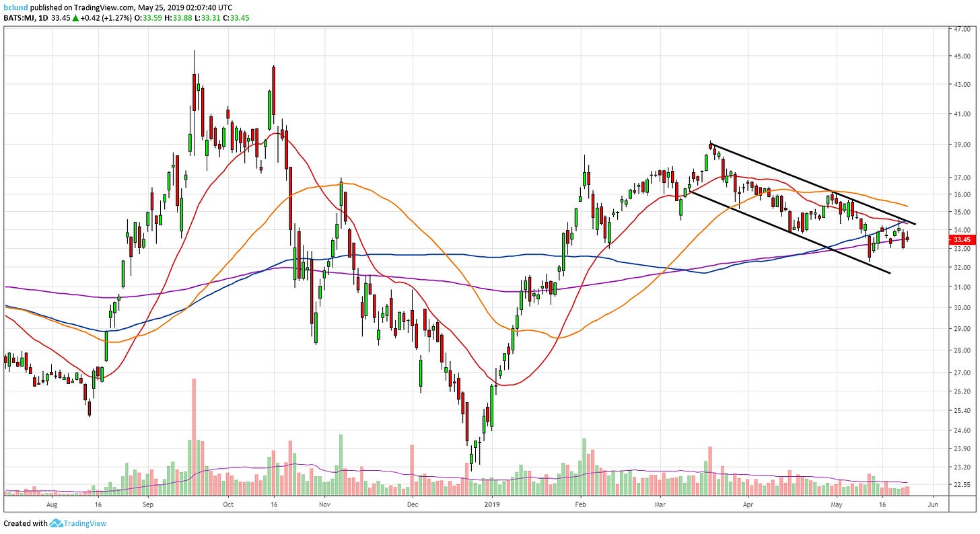This screenshot has height=534, width=980.
Task: Click the "2019" marker on the time axis
Action: (493, 503)
